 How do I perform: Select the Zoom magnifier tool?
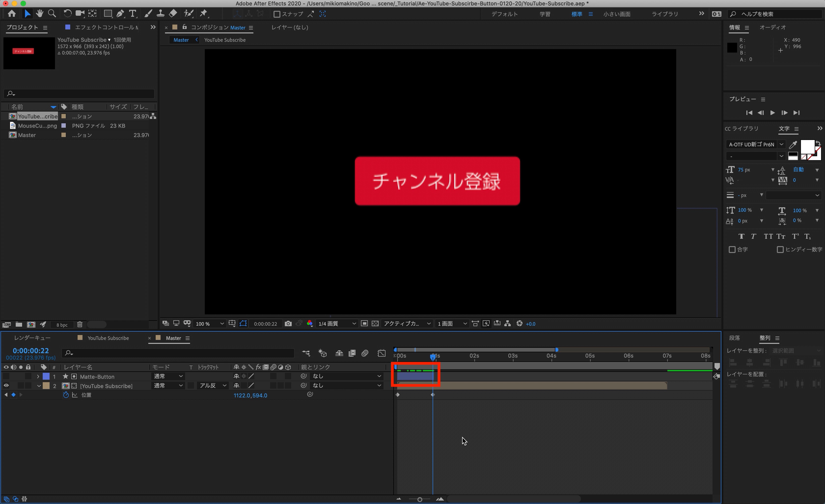point(52,14)
